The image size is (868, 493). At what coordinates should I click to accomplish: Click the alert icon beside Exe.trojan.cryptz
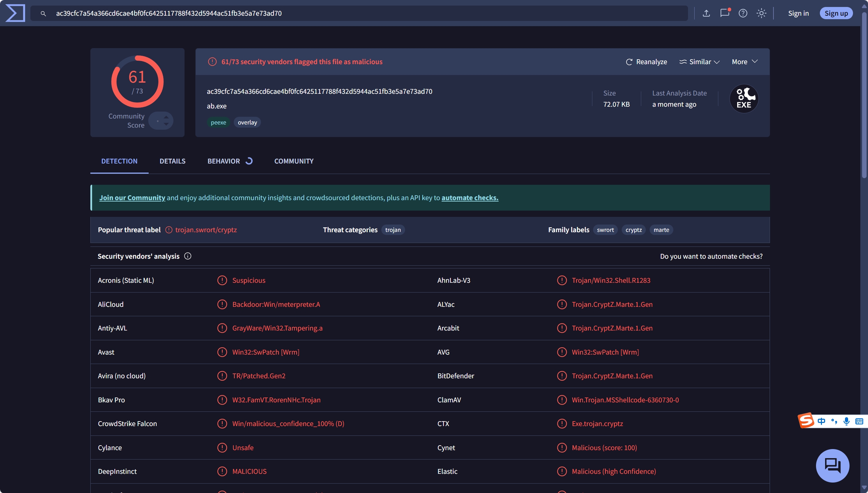(562, 424)
